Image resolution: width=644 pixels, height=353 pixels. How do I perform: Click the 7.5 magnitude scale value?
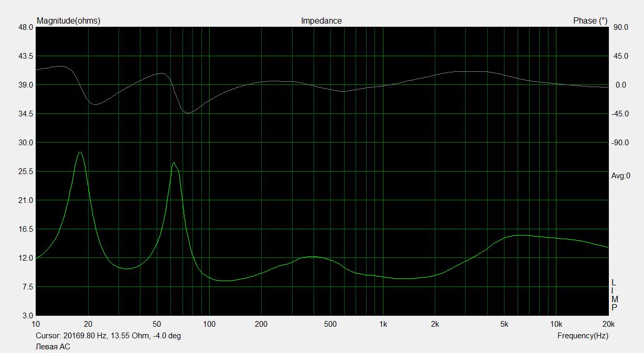point(28,287)
